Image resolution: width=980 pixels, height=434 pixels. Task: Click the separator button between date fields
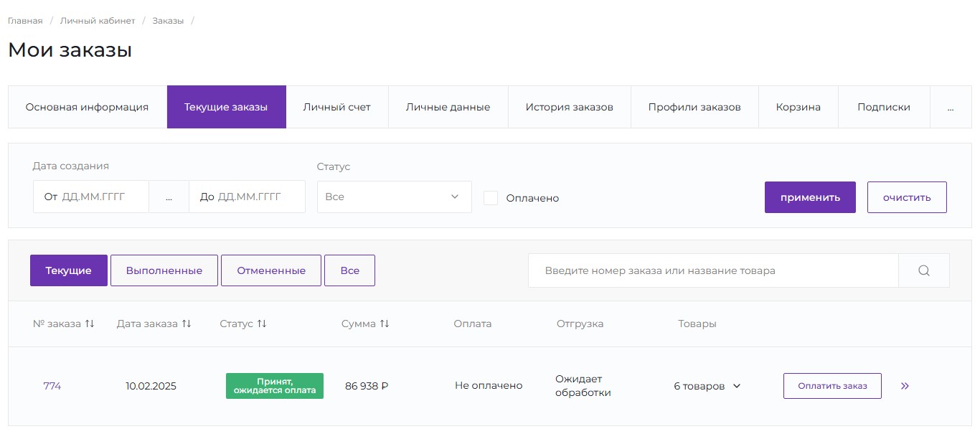169,197
